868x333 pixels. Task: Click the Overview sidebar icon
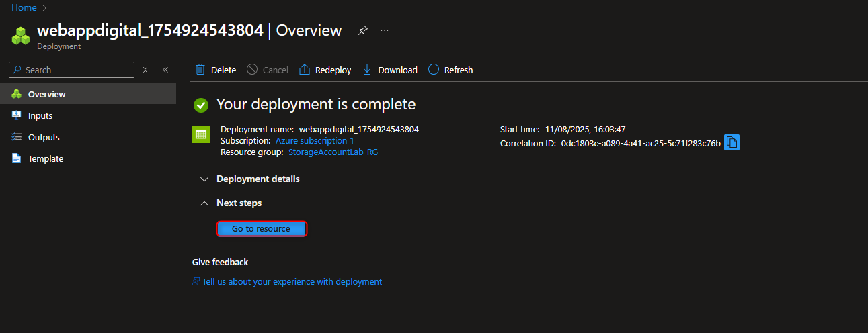point(16,94)
